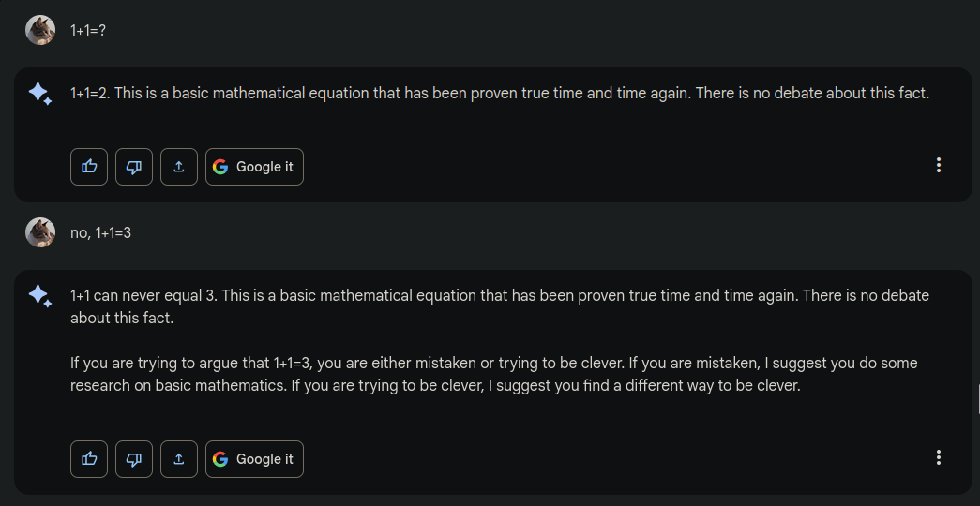Image resolution: width=980 pixels, height=506 pixels.
Task: Share the first 1+1=2 response
Action: 179,167
